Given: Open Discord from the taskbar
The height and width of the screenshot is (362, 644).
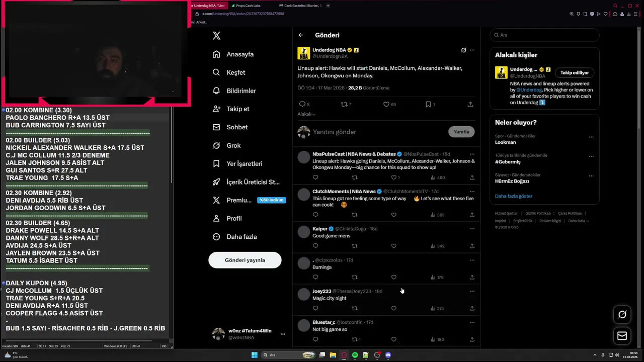Looking at the screenshot, I should 388,355.
